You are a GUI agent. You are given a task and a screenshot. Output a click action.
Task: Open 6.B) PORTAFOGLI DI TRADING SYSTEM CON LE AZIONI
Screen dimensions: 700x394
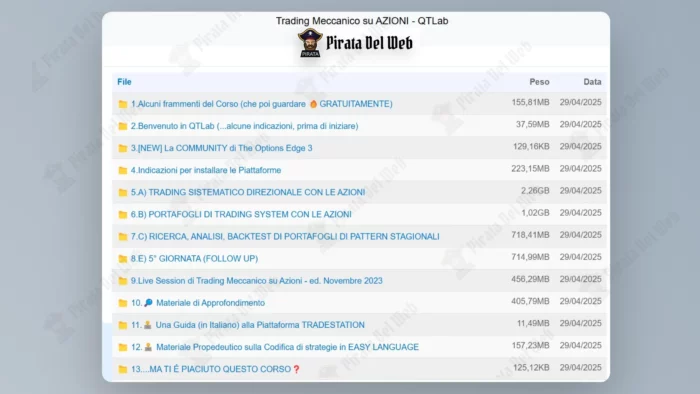click(x=241, y=215)
